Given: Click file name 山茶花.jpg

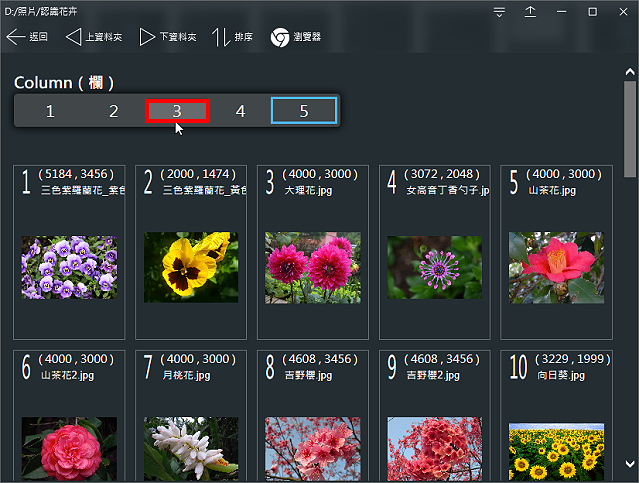Looking at the screenshot, I should coord(552,191).
